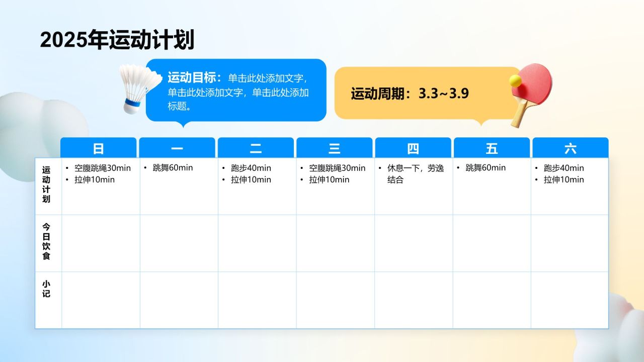The width and height of the screenshot is (644, 362).
Task: Click the yellow ping pong ball
Action: (515, 80)
